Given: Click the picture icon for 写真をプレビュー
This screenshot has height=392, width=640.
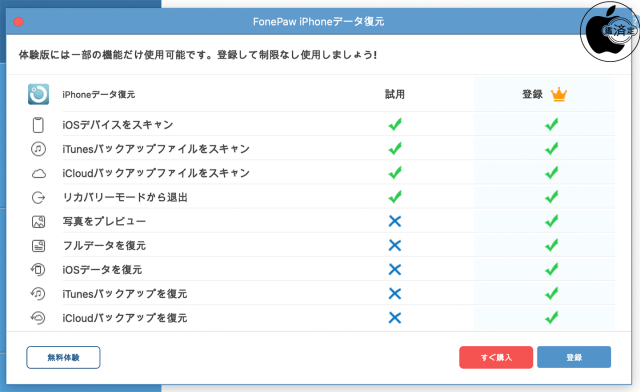Looking at the screenshot, I should point(38,222).
